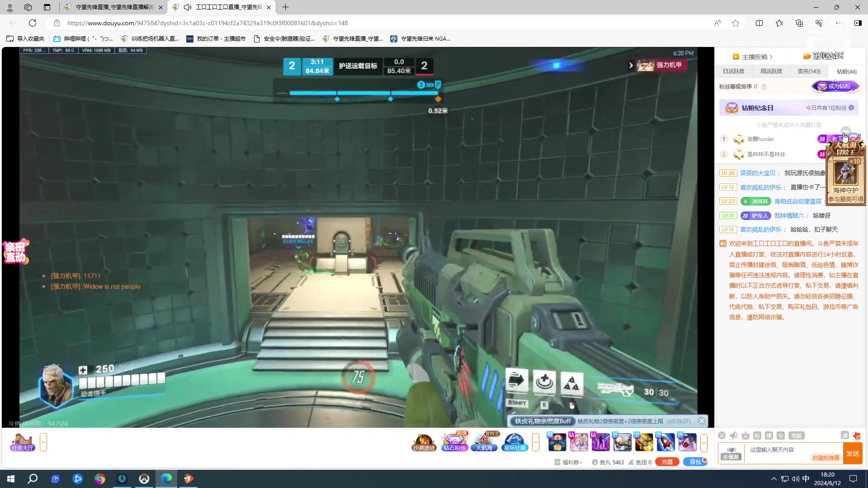Image resolution: width=868 pixels, height=488 pixels.
Task: Open the 沙漠遗迹 activity icon
Action: pyautogui.click(x=424, y=442)
